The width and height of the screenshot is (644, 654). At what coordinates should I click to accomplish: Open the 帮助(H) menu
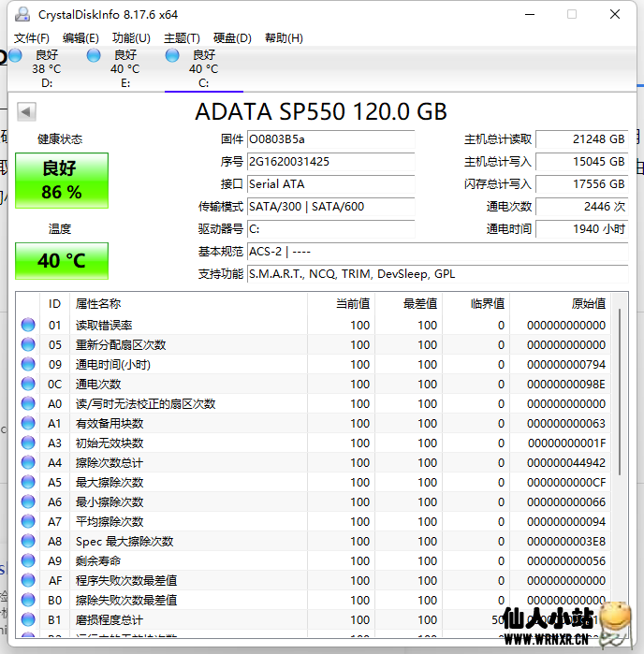click(x=284, y=38)
